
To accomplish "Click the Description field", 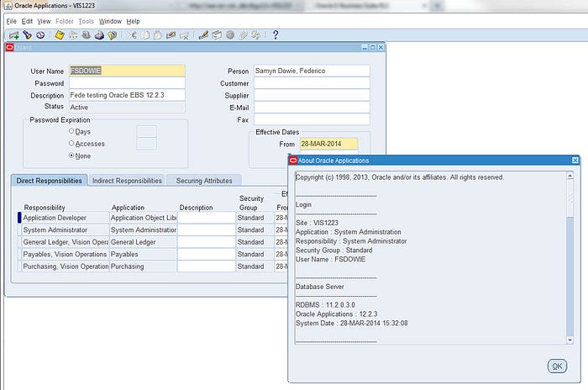I will pyautogui.click(x=127, y=95).
